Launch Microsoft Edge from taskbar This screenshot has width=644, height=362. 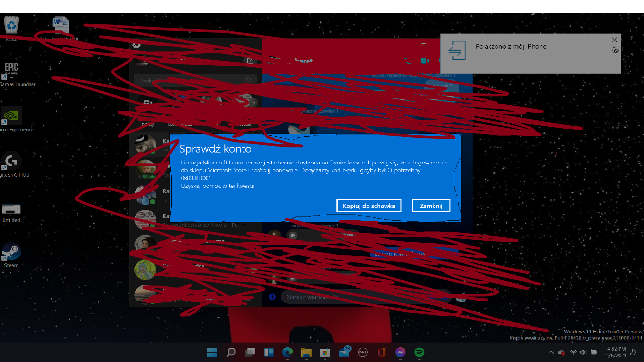pyautogui.click(x=287, y=352)
